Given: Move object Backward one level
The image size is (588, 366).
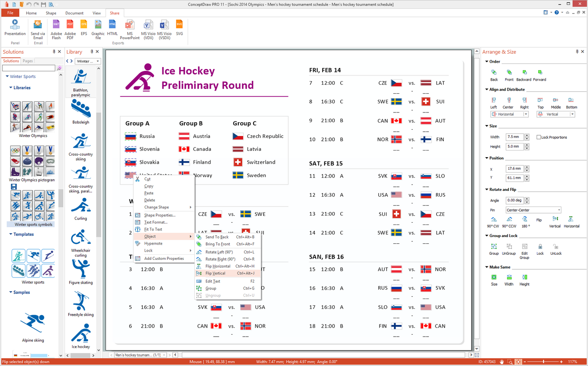Looking at the screenshot, I should coord(524,75).
